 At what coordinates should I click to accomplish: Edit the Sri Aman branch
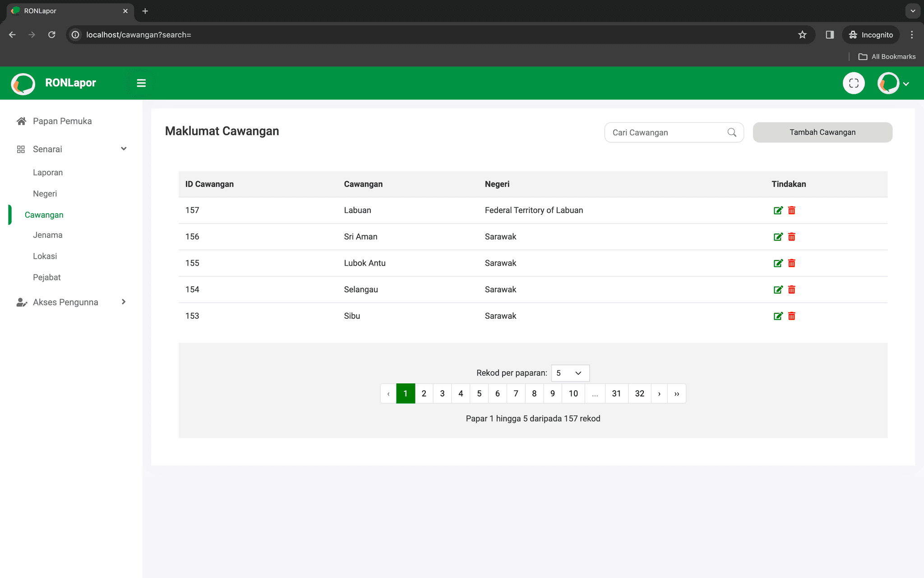[x=778, y=237]
